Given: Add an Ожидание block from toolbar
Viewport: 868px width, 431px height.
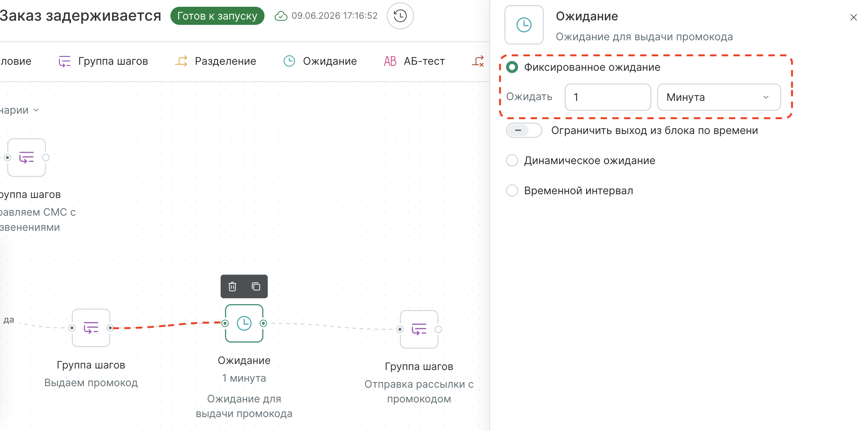Looking at the screenshot, I should (x=320, y=61).
